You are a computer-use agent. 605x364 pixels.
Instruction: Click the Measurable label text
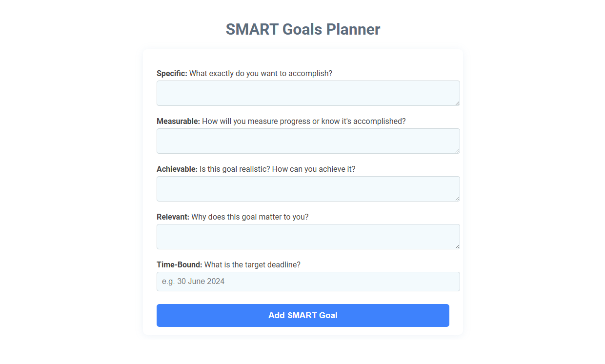pyautogui.click(x=178, y=121)
